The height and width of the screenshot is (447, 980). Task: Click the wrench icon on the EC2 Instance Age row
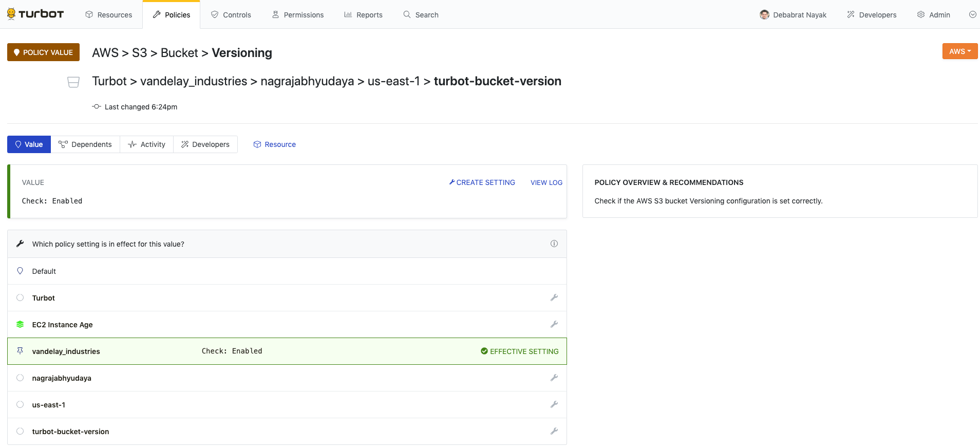pyautogui.click(x=554, y=324)
